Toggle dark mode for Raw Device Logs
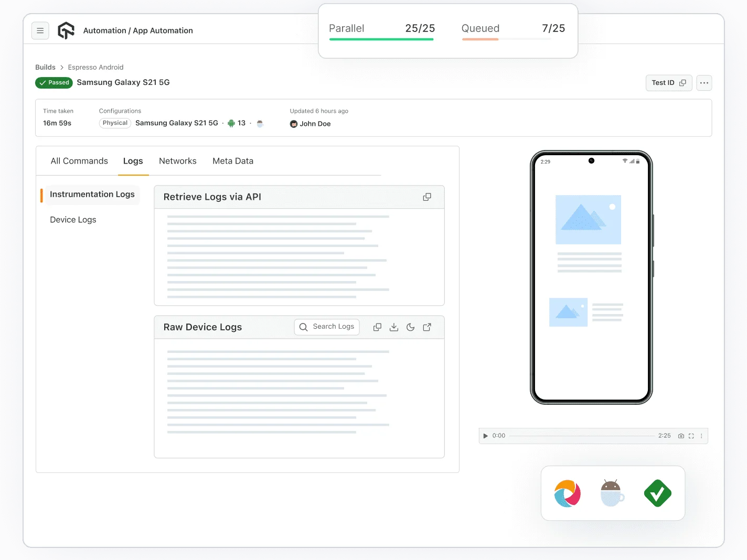The height and width of the screenshot is (560, 747). pos(410,327)
